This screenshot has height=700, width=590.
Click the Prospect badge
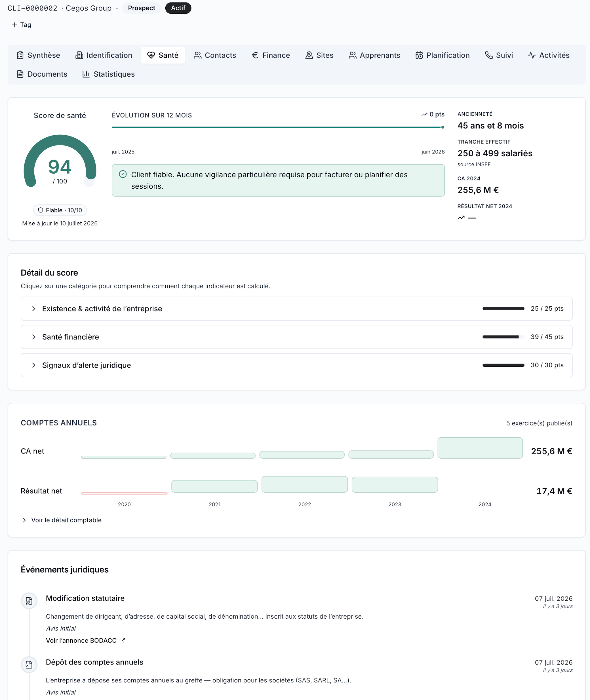pyautogui.click(x=142, y=8)
